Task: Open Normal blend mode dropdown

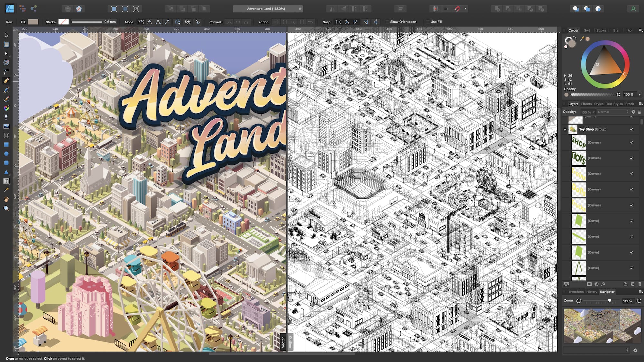Action: pos(612,112)
